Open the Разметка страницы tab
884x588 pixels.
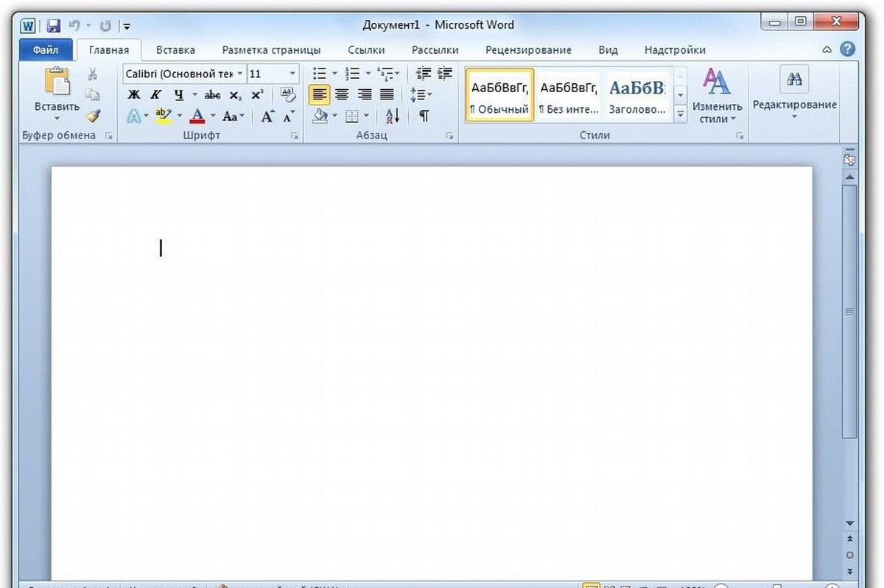(271, 50)
